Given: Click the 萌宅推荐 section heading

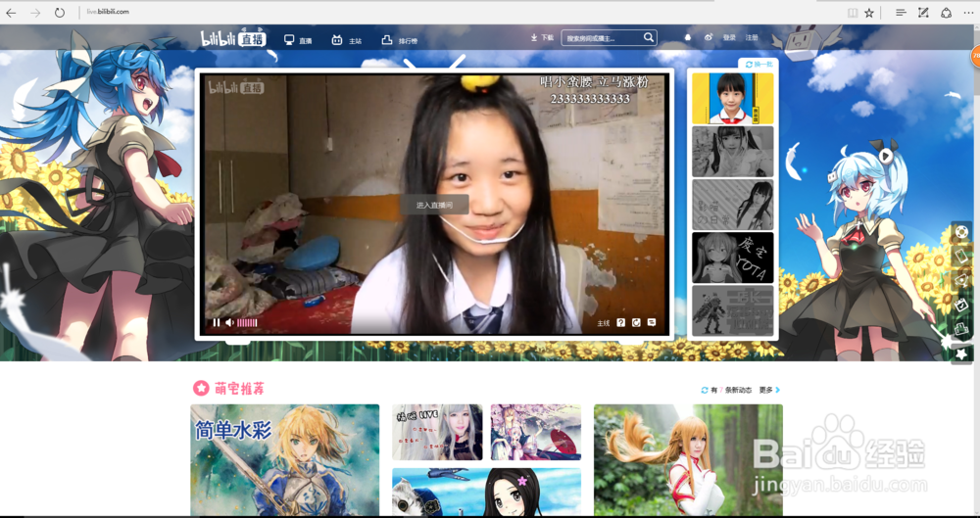Looking at the screenshot, I should (239, 389).
